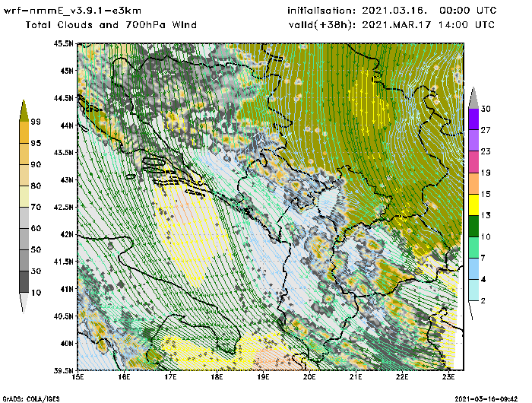Click the '23E' longitude axis label
The image size is (532, 403).
(448, 377)
